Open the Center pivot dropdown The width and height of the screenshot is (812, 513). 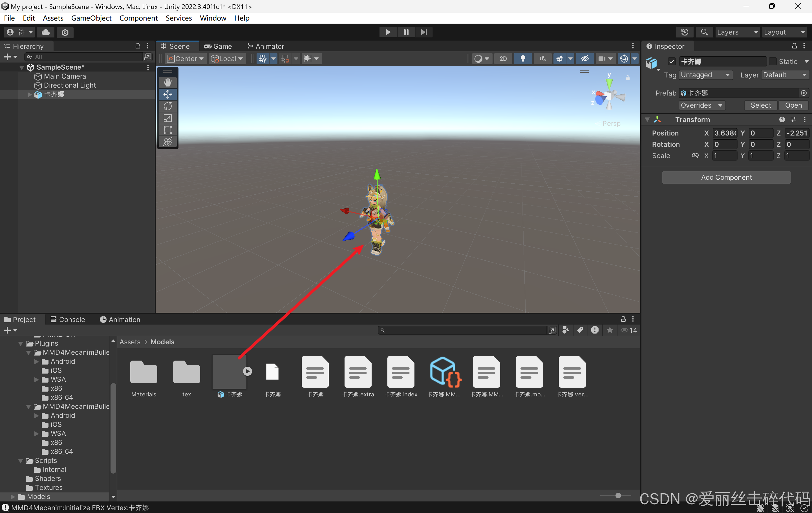[x=186, y=59]
